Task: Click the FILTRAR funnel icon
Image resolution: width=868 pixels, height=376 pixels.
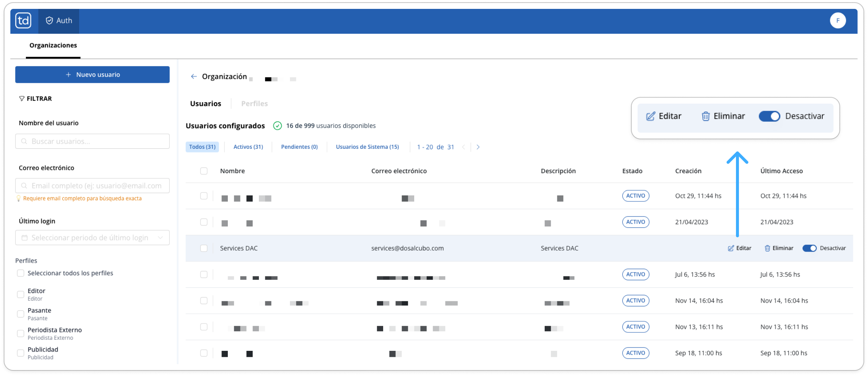Action: [x=22, y=98]
